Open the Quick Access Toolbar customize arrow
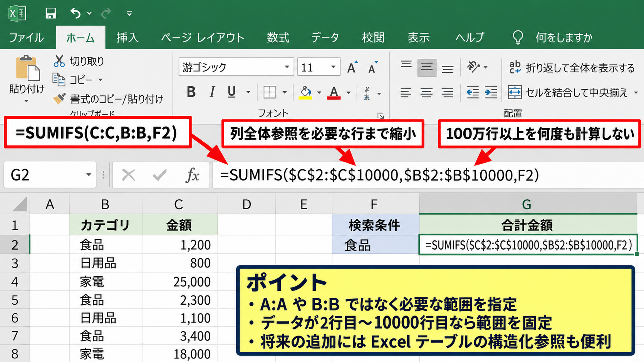The image size is (644, 362). click(129, 13)
